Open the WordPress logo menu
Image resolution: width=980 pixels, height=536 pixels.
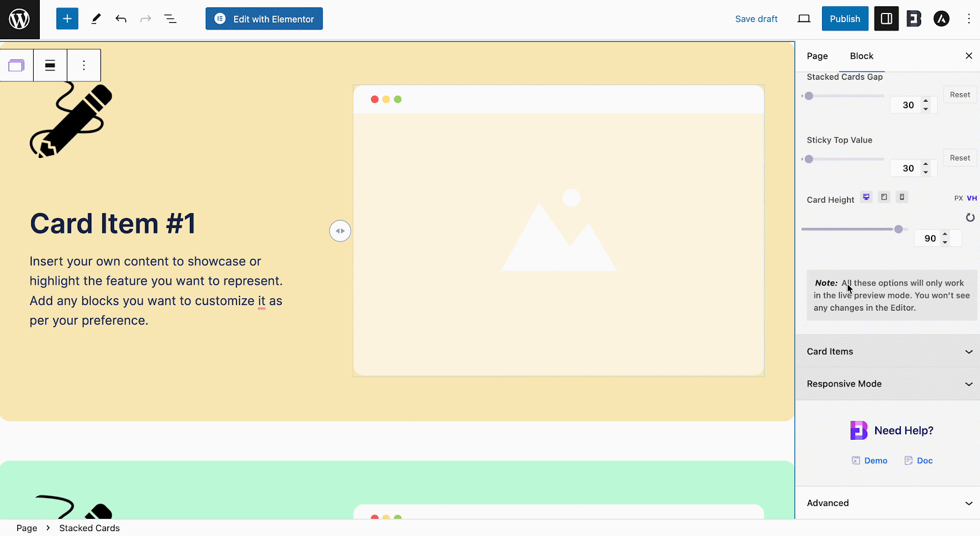point(20,20)
